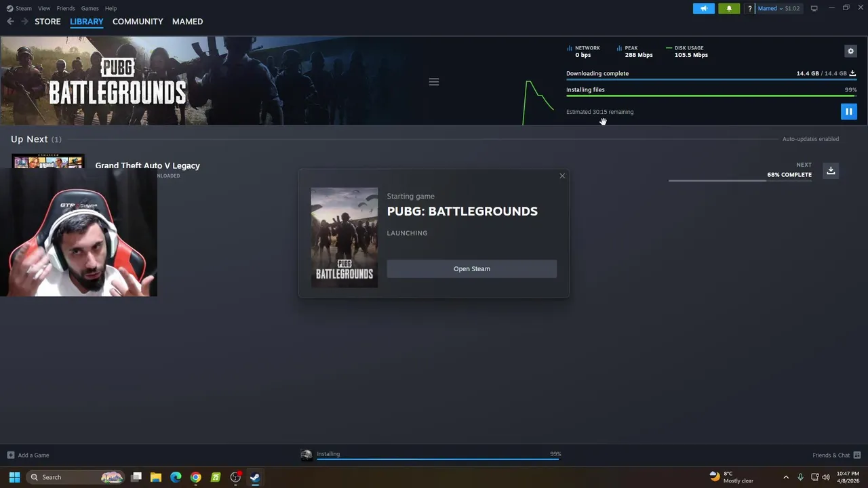Click the microphone tray icon
Screen dimensions: 868x488
801,477
